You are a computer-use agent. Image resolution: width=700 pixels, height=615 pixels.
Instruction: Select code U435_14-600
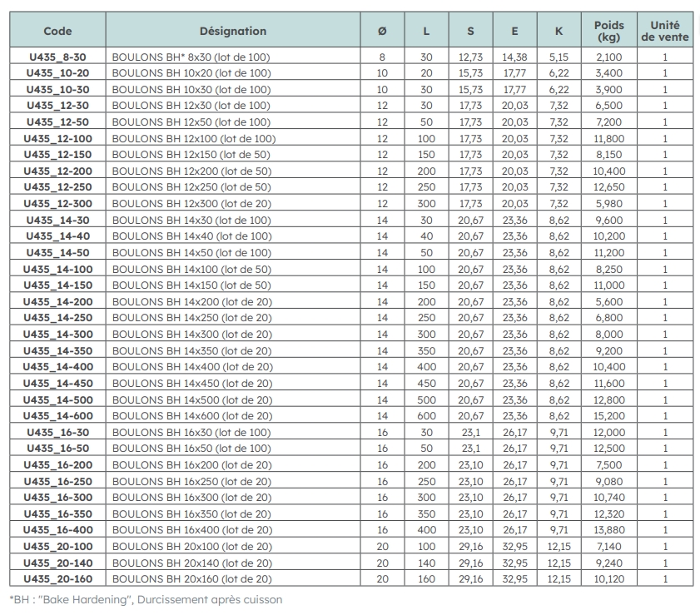tap(57, 416)
